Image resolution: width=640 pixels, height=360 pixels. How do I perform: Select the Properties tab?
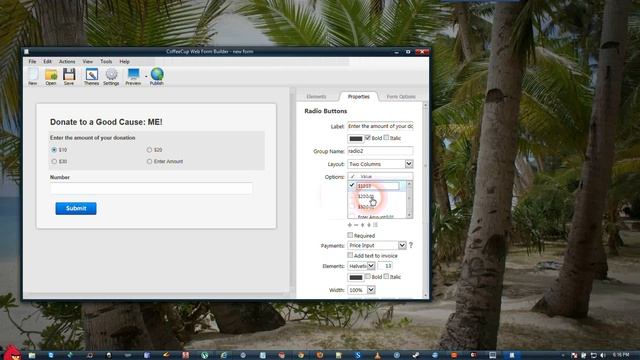[x=358, y=97]
